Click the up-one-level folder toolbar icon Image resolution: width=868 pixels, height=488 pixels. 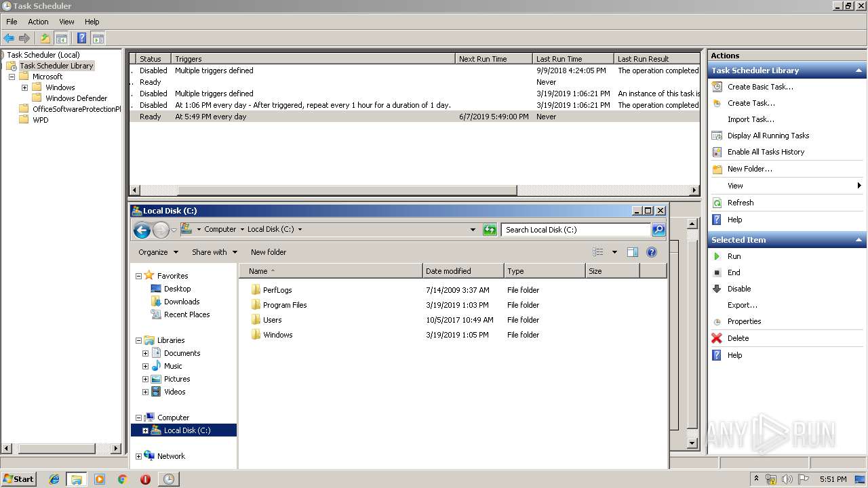tap(45, 39)
